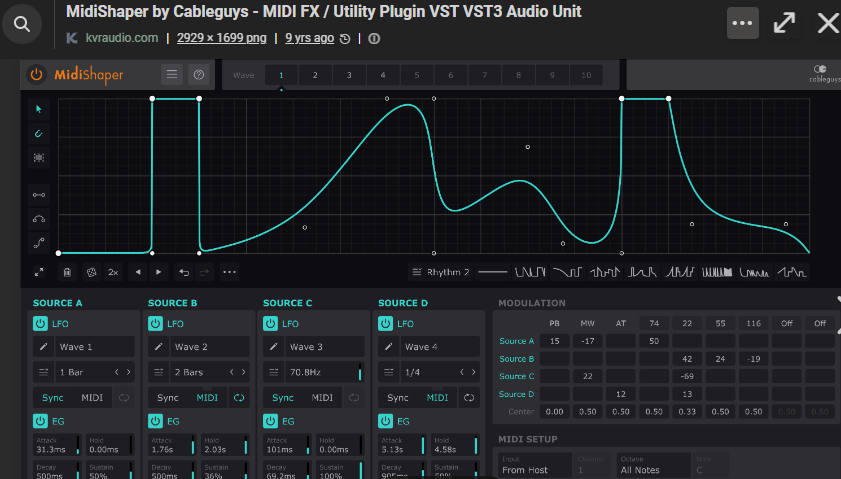Viewport: 841px width, 479px height.
Task: Click the undo arrow
Action: click(184, 272)
